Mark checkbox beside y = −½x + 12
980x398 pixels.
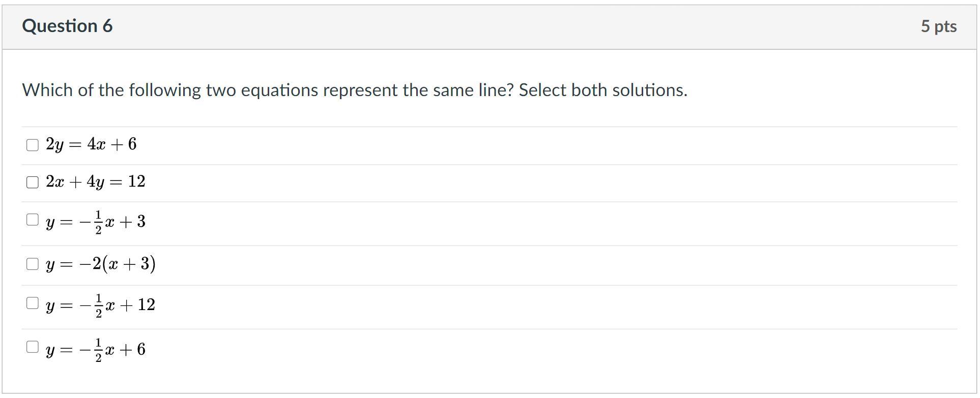coord(32,303)
